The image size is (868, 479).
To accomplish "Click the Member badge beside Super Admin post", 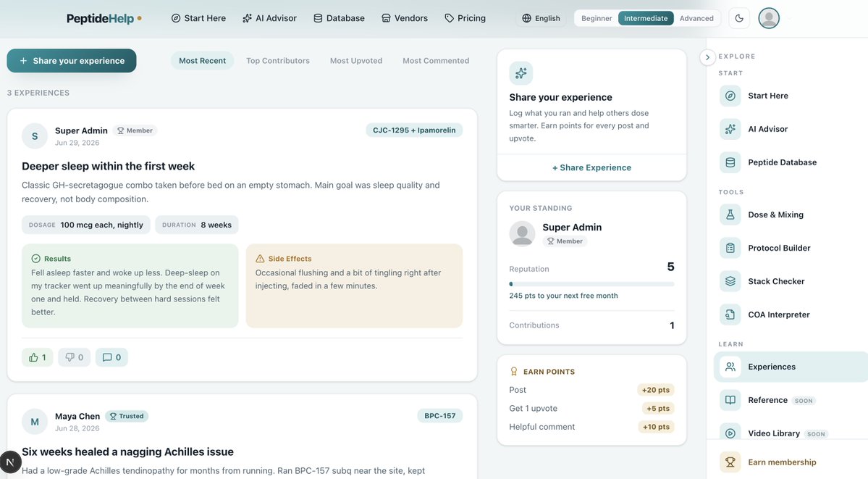I will (135, 130).
